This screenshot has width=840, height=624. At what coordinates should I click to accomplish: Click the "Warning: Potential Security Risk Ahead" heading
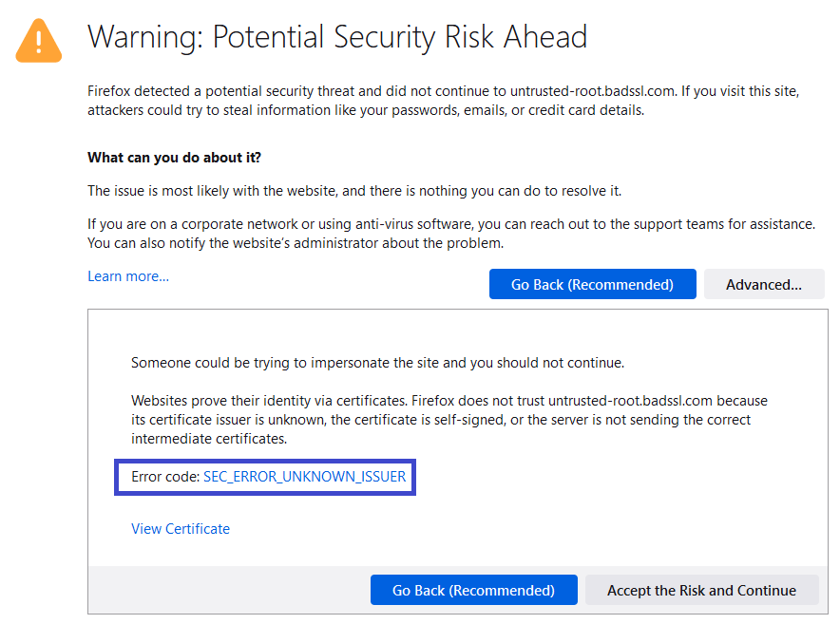point(337,37)
